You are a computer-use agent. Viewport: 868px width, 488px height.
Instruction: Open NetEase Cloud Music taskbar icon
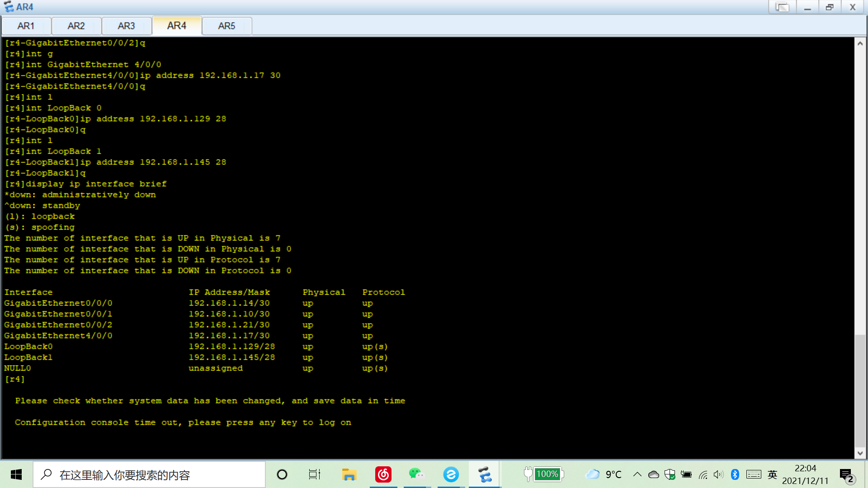[383, 474]
